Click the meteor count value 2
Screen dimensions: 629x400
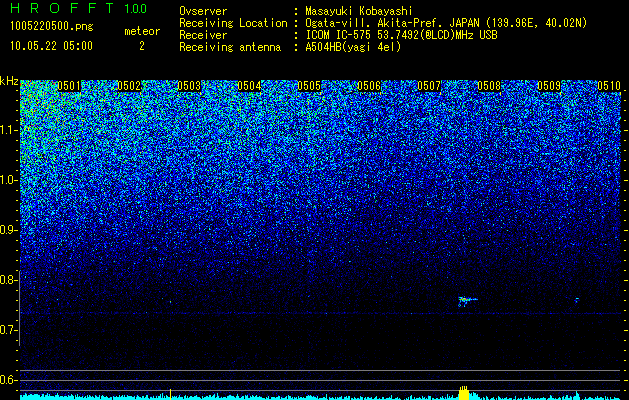142,46
